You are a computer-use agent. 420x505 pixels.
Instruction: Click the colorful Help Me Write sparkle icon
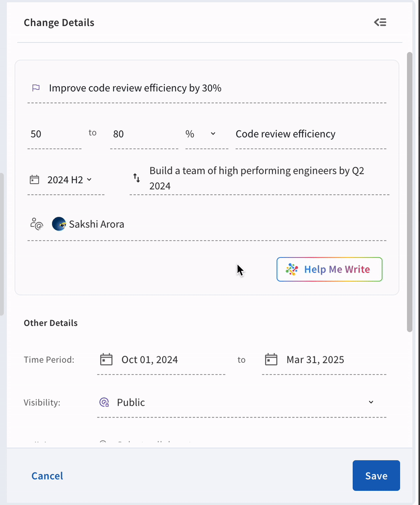tap(292, 269)
